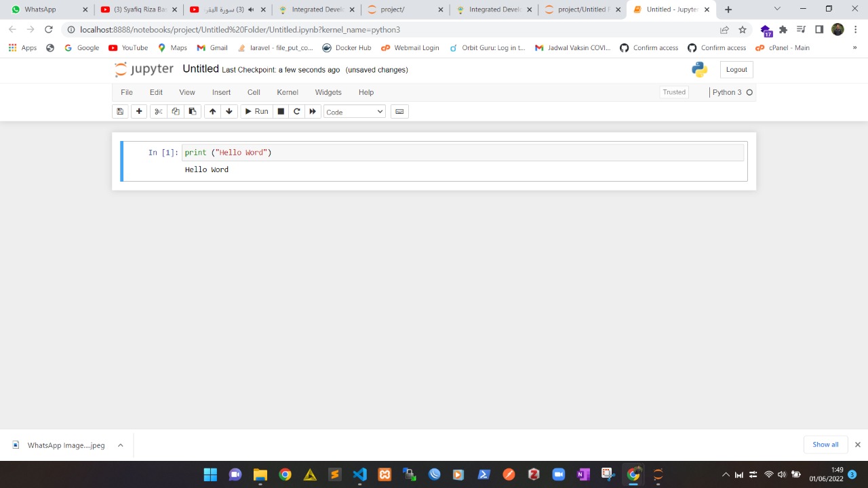Bookmark this page with star icon

[x=743, y=30]
